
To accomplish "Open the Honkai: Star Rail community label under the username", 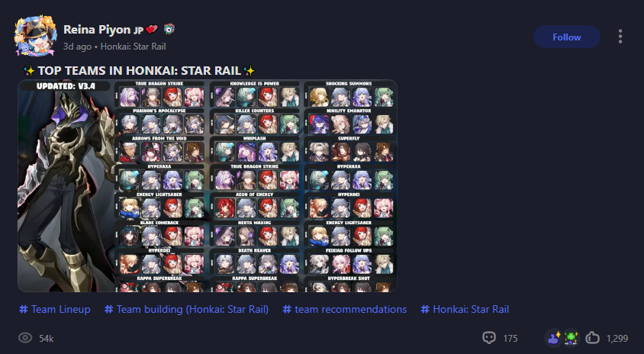I will [x=133, y=47].
